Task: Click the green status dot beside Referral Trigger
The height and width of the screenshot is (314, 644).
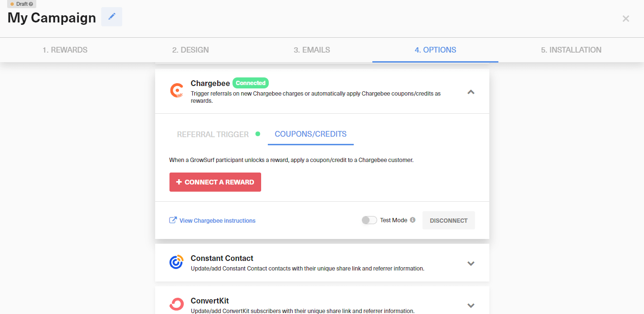Action: click(257, 134)
